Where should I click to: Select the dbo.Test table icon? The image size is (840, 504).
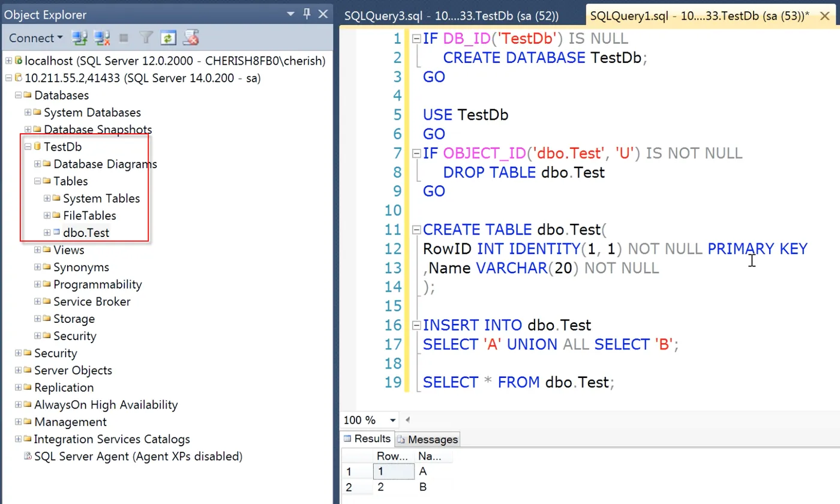(x=56, y=232)
